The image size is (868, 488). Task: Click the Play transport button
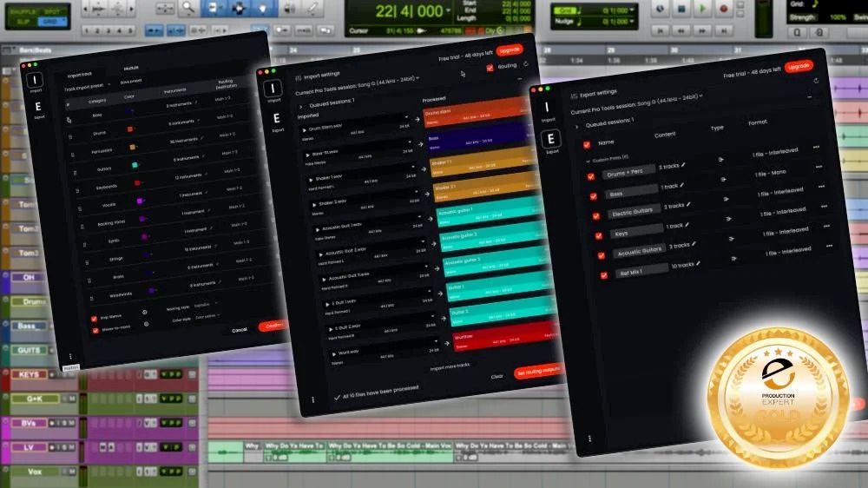click(702, 9)
